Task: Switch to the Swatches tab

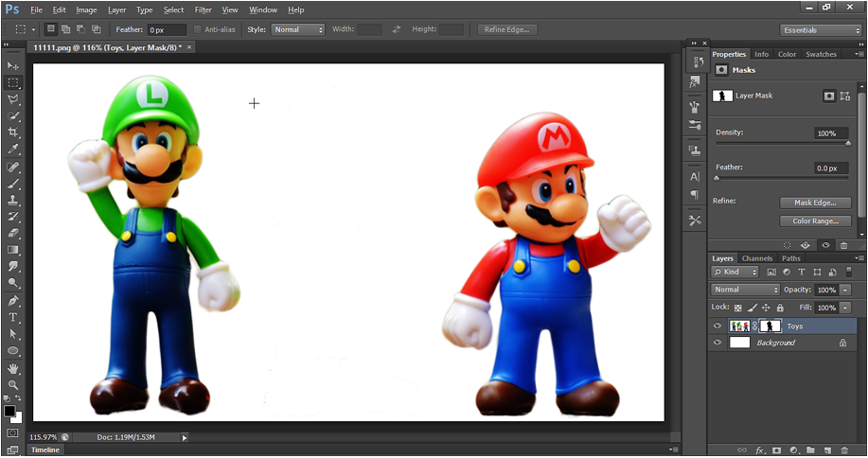Action: 821,54
